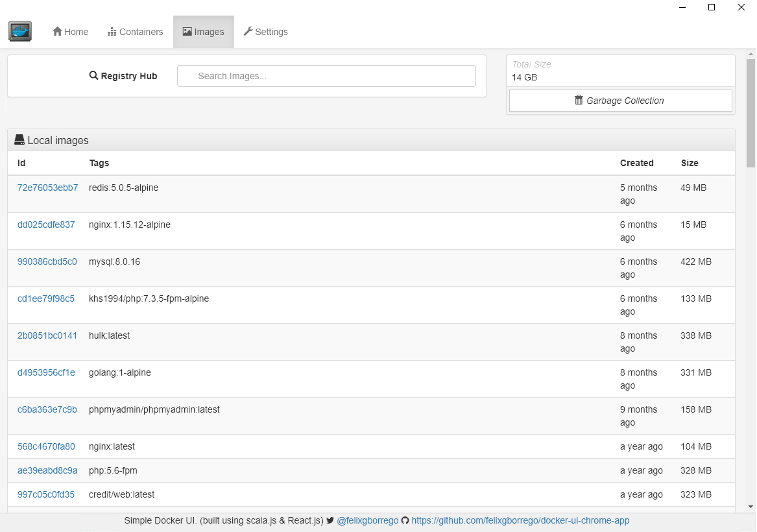Open image ae39eabd8c9a
Viewport: 757px width, 532px height.
click(x=47, y=470)
